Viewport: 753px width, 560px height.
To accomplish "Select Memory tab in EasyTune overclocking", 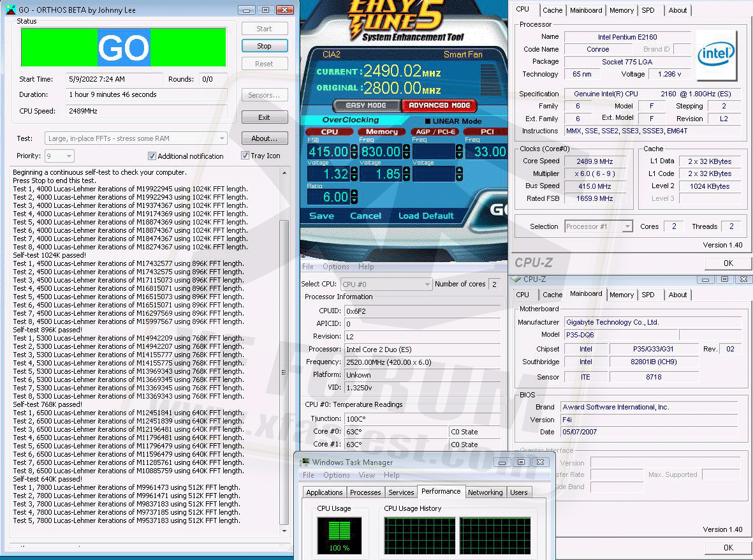I will point(382,131).
